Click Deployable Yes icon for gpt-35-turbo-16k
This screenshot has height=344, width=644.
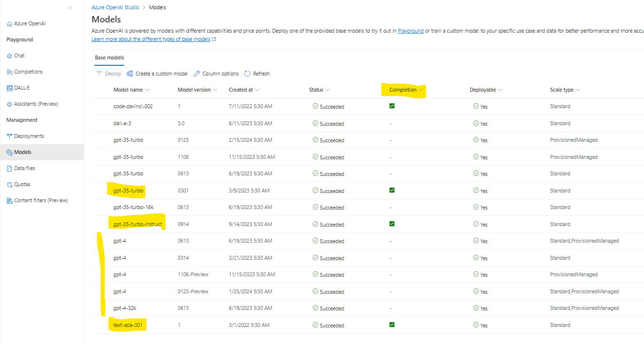tap(476, 207)
